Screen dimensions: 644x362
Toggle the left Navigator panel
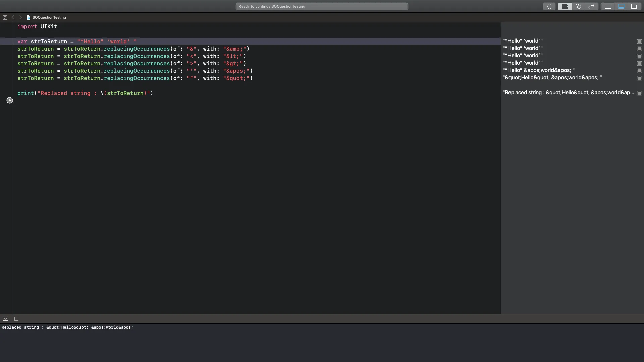click(x=608, y=6)
